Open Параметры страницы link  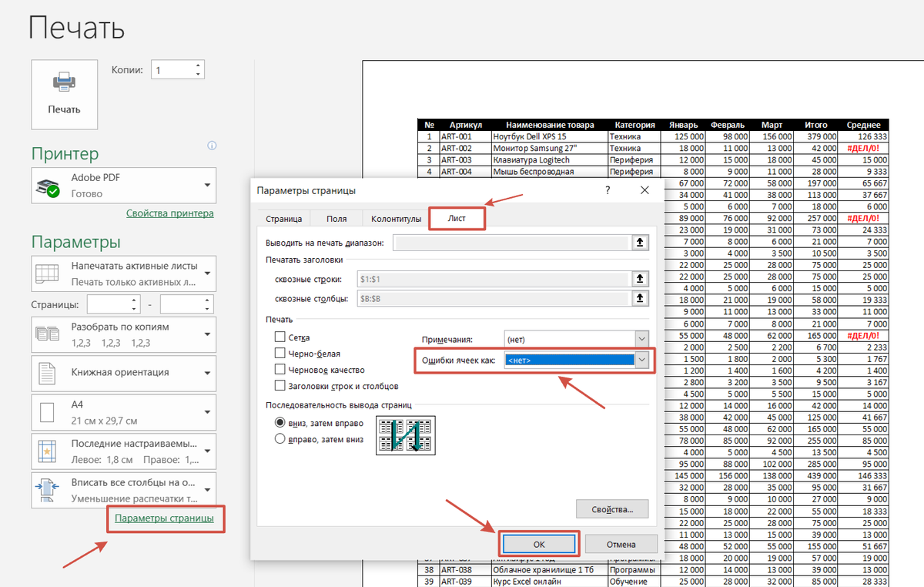164,518
